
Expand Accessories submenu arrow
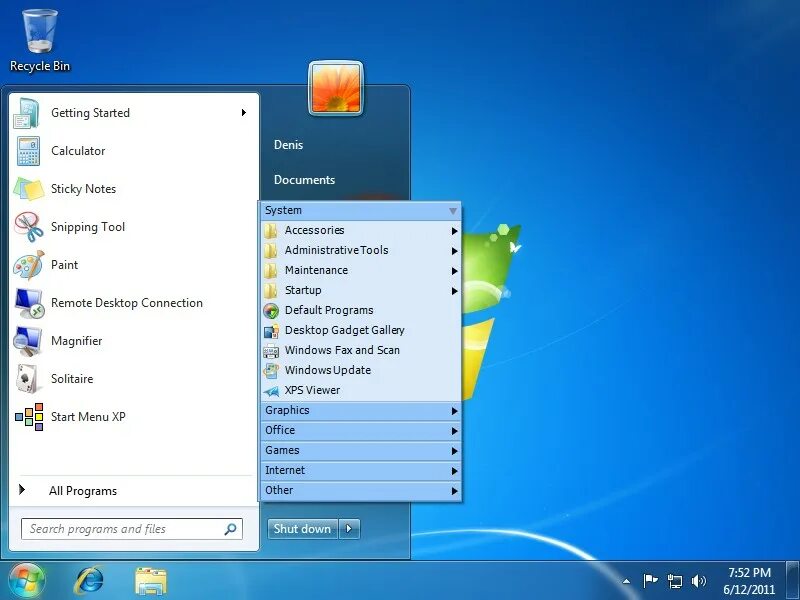(454, 231)
